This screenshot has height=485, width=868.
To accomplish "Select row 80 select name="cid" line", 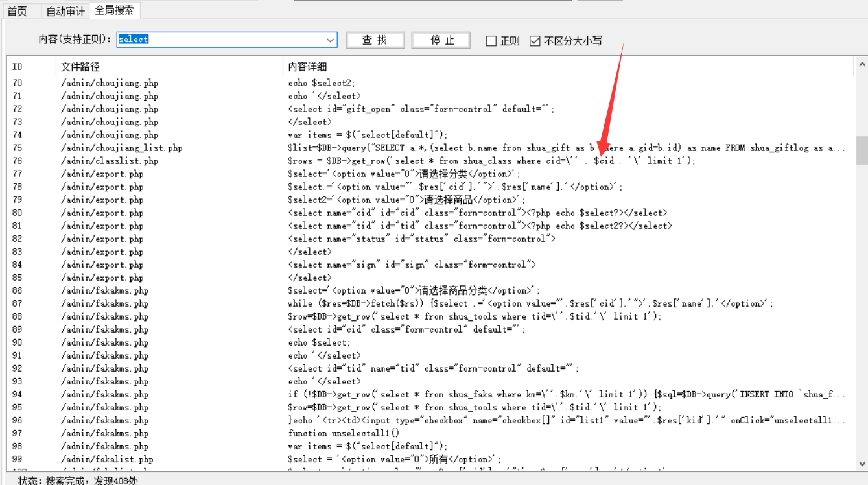I will click(477, 213).
